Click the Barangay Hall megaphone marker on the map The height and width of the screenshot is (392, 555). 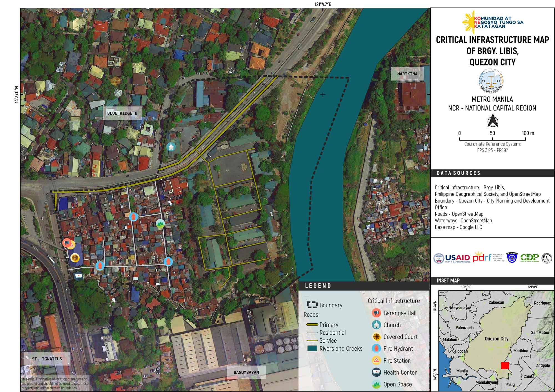pos(67,243)
